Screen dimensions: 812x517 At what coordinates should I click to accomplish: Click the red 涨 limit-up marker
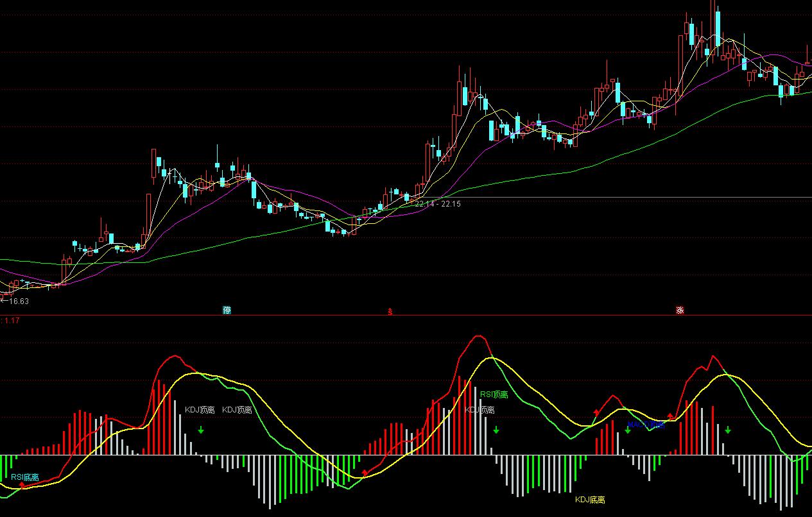[x=680, y=310]
